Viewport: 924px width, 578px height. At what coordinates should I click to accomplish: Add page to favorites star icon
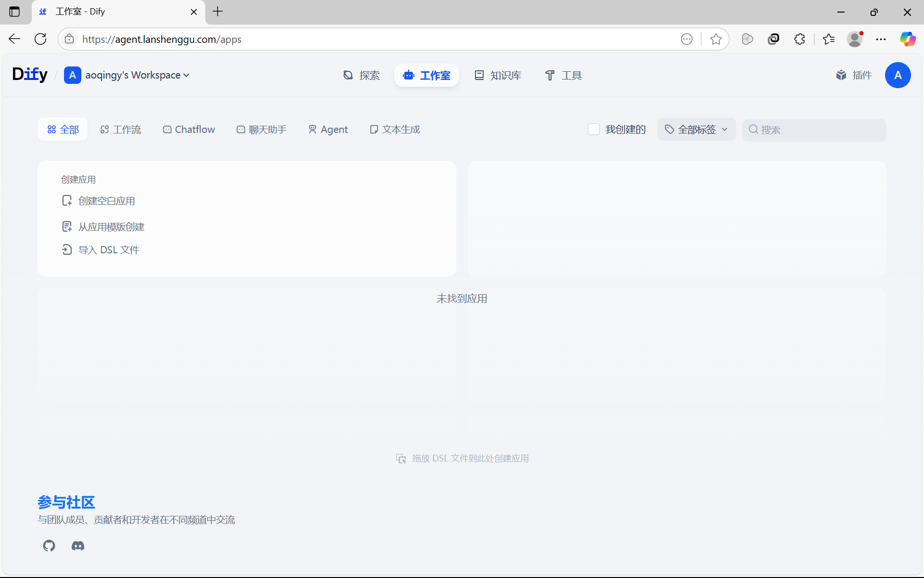click(716, 39)
